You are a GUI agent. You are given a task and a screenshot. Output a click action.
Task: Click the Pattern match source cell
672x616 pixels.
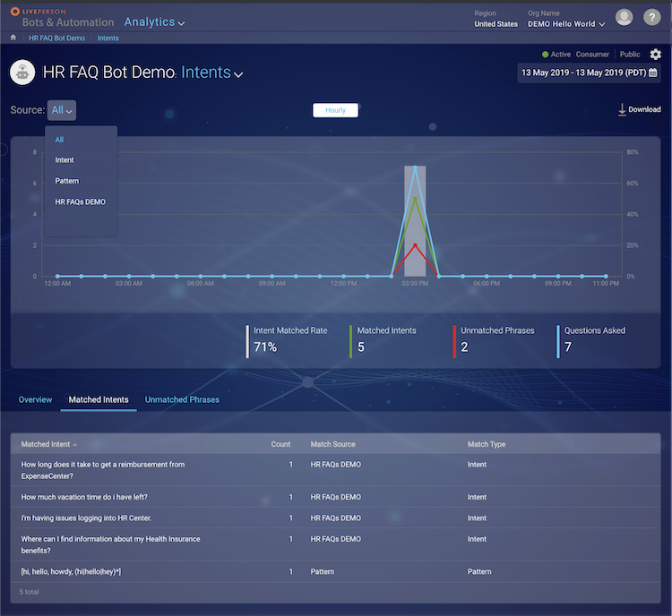click(323, 571)
